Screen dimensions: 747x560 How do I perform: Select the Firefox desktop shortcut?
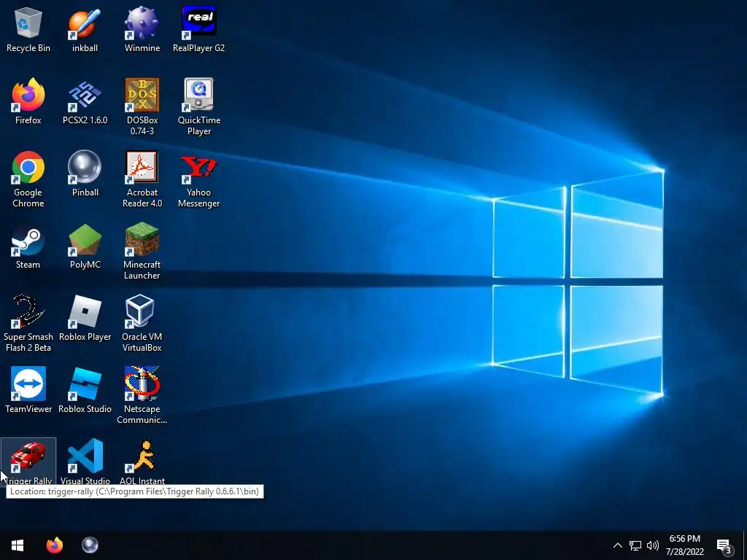pyautogui.click(x=28, y=101)
